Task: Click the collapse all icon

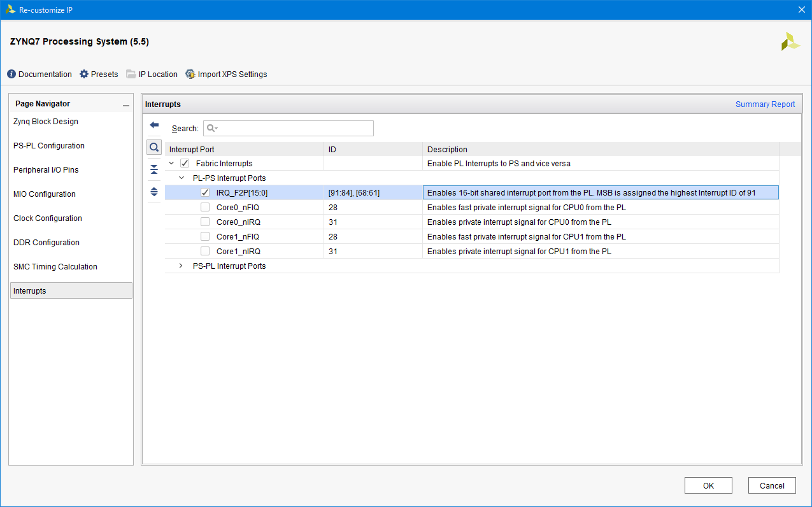Action: click(x=154, y=169)
